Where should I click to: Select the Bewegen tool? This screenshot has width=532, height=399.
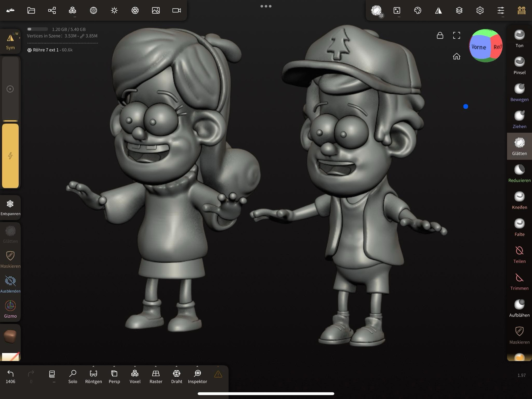(519, 93)
